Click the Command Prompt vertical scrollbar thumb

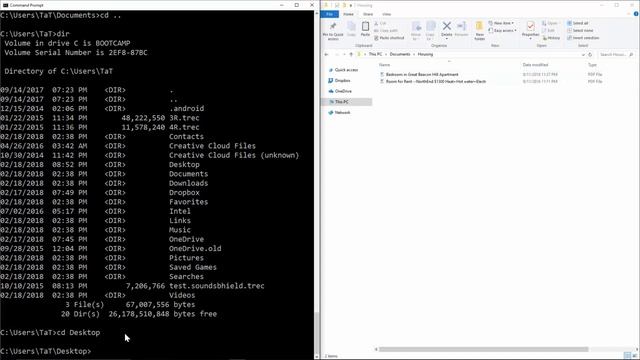[316, 333]
